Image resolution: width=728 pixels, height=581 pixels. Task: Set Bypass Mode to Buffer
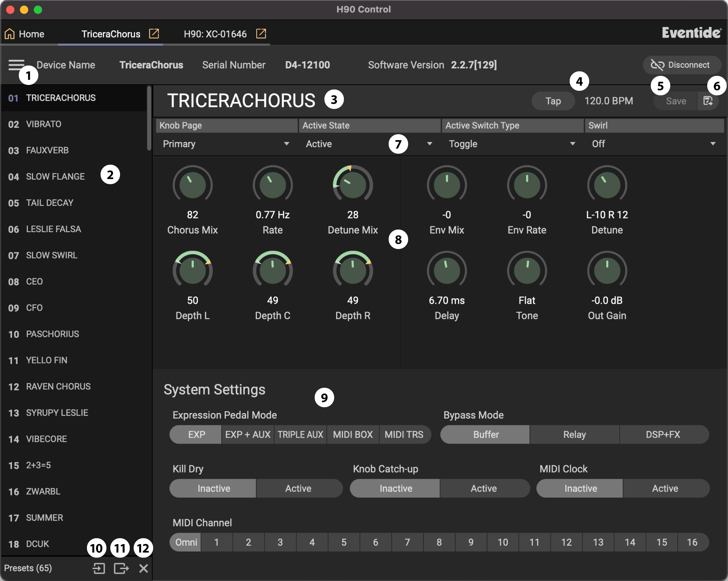(485, 434)
